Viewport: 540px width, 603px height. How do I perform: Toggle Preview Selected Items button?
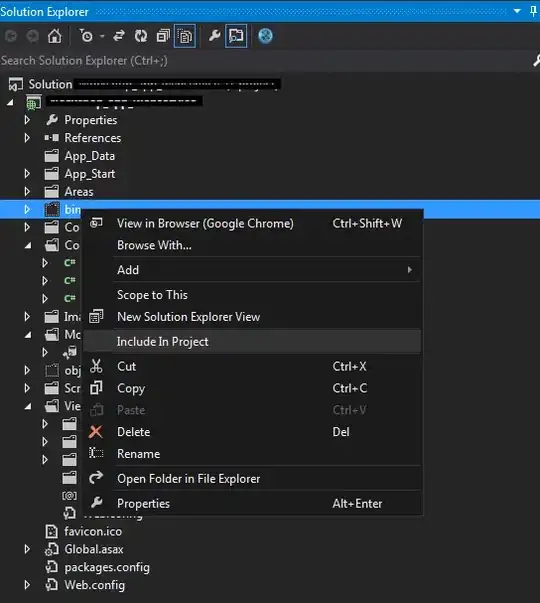tap(236, 36)
